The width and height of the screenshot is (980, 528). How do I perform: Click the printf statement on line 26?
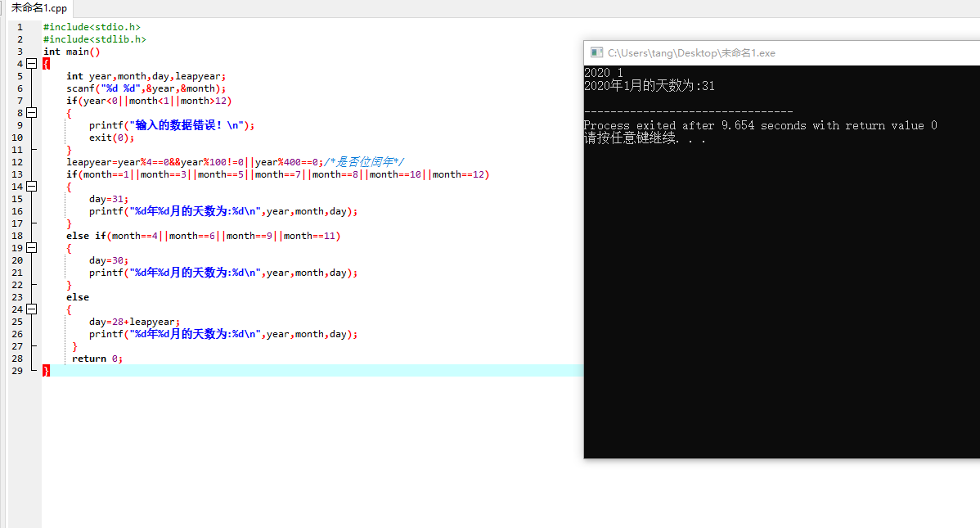[223, 334]
